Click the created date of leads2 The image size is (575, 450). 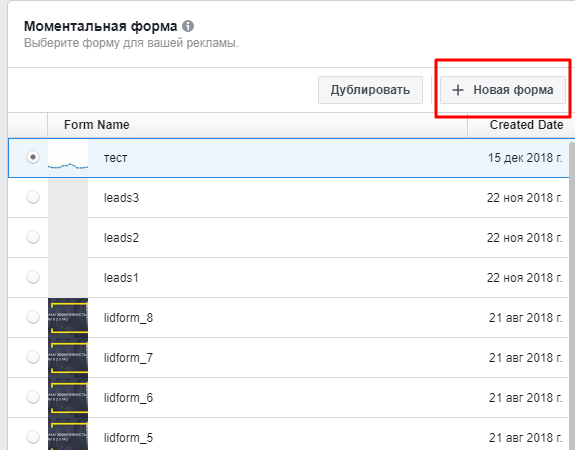tap(524, 238)
